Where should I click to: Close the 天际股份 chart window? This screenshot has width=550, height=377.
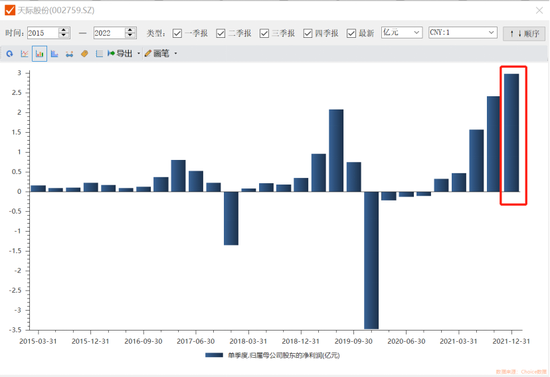[539, 11]
